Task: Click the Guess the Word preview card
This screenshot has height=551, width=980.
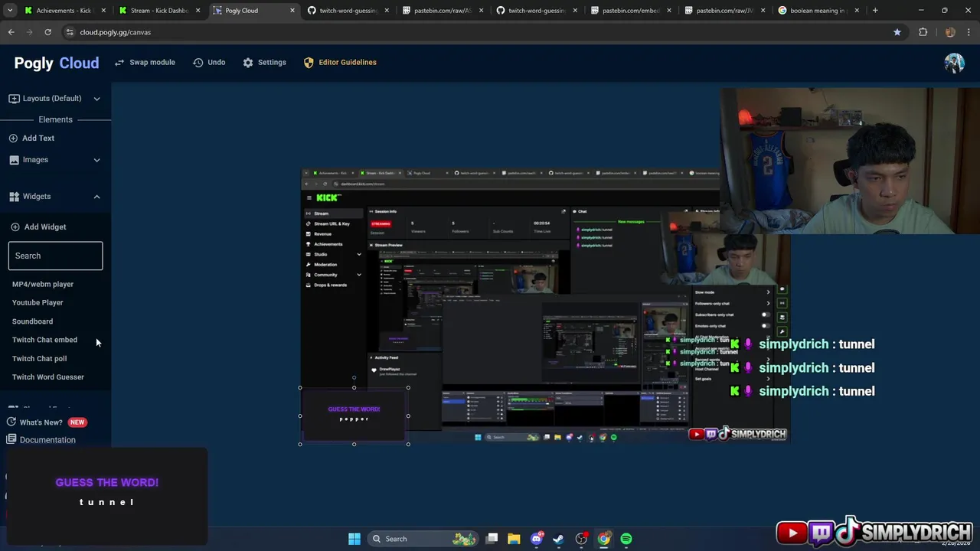Action: point(107,496)
